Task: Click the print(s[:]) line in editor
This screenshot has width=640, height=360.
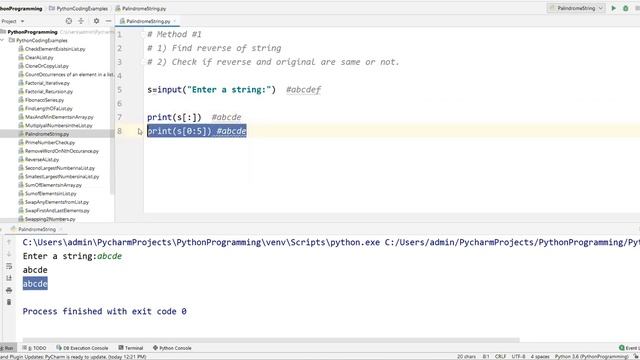Action: coord(174,117)
